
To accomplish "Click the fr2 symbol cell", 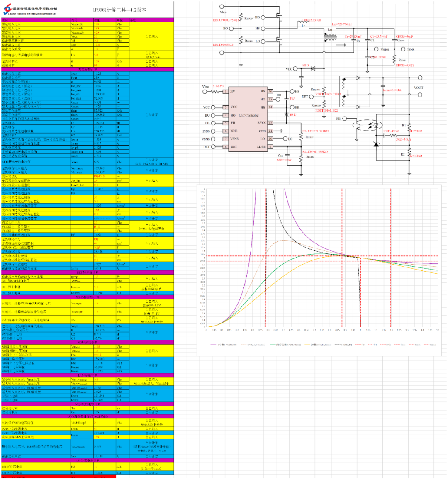I will (82, 135).
